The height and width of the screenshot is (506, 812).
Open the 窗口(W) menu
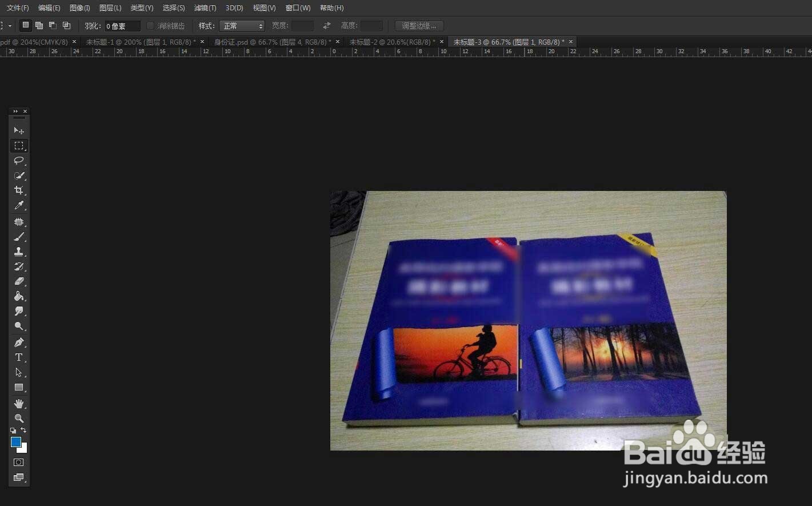[298, 8]
